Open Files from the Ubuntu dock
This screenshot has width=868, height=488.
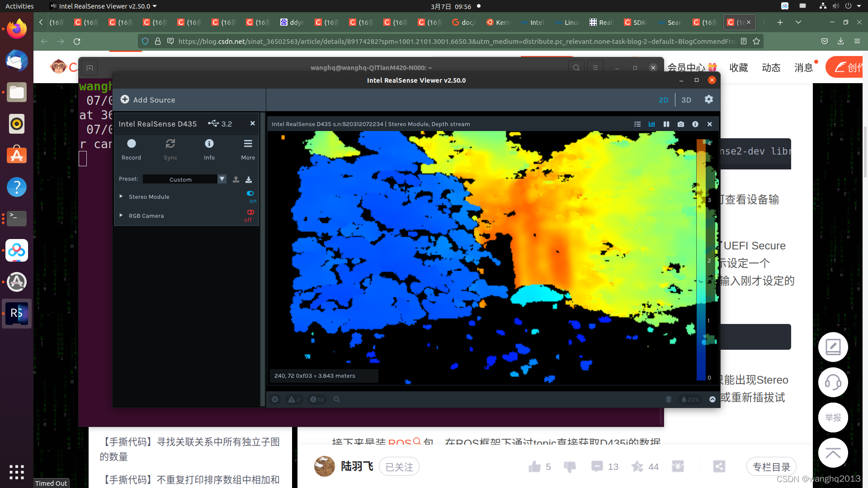pyautogui.click(x=17, y=92)
